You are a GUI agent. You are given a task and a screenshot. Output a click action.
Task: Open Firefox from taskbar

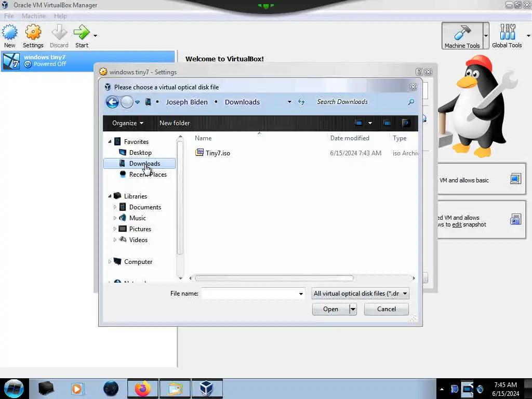(143, 389)
